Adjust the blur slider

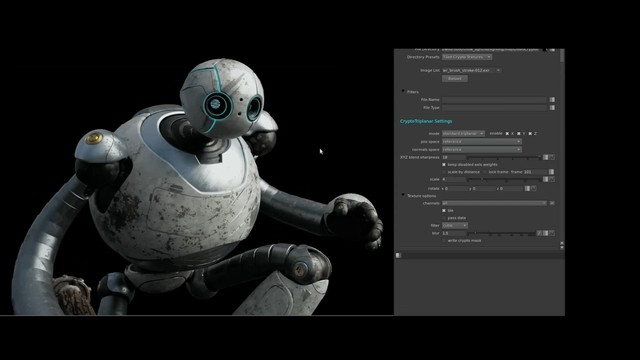coord(502,233)
